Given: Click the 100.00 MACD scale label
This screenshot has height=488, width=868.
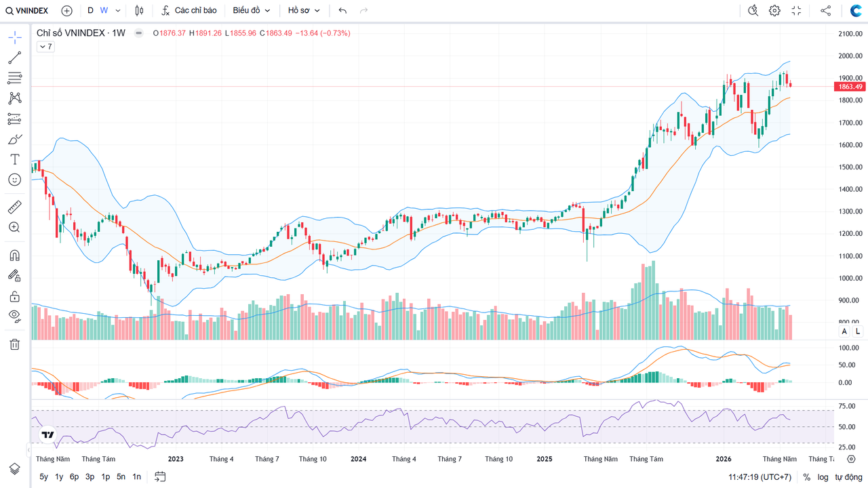Looking at the screenshot, I should pyautogui.click(x=850, y=348).
